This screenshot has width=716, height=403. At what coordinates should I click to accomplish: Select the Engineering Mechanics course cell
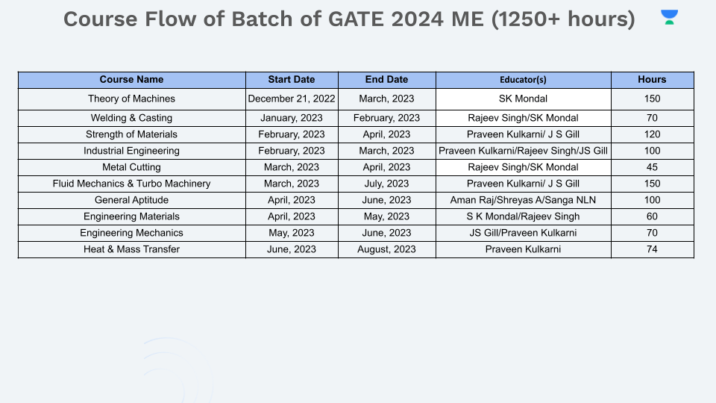pos(131,233)
